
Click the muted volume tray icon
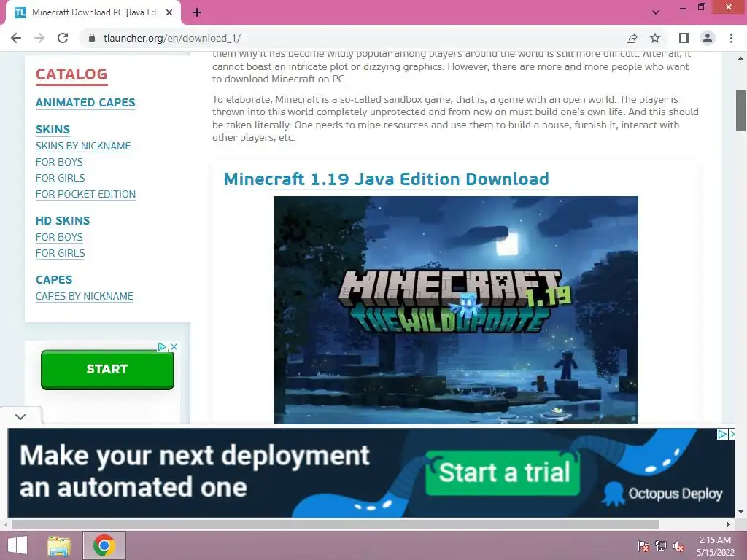point(678,545)
